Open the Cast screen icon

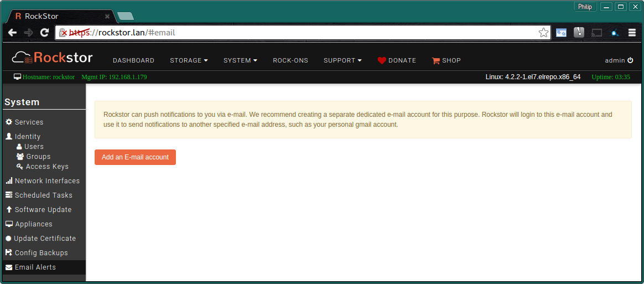597,33
